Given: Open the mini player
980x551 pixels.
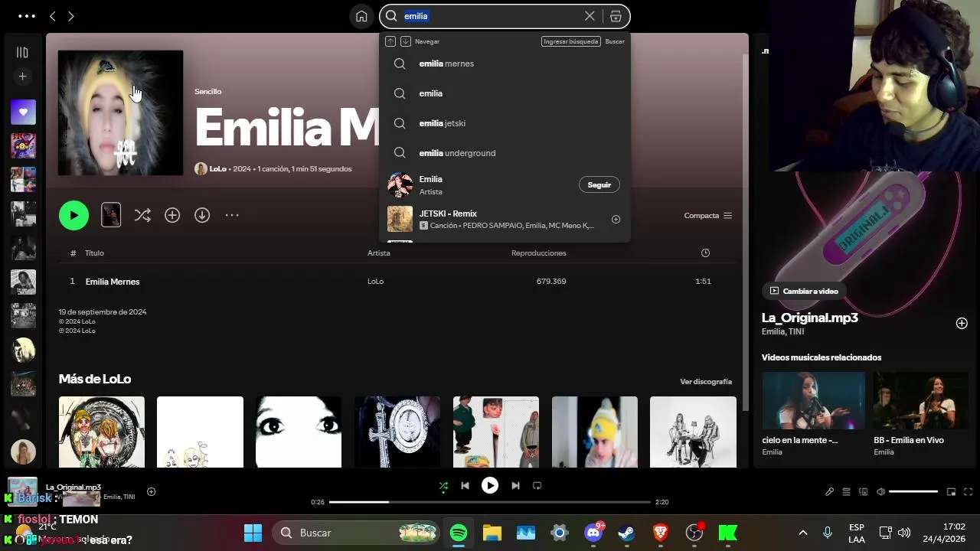Looking at the screenshot, I should click(951, 492).
